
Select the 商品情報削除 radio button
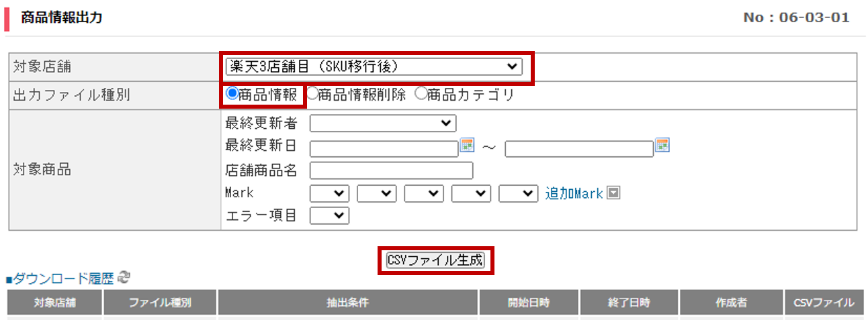pos(312,94)
